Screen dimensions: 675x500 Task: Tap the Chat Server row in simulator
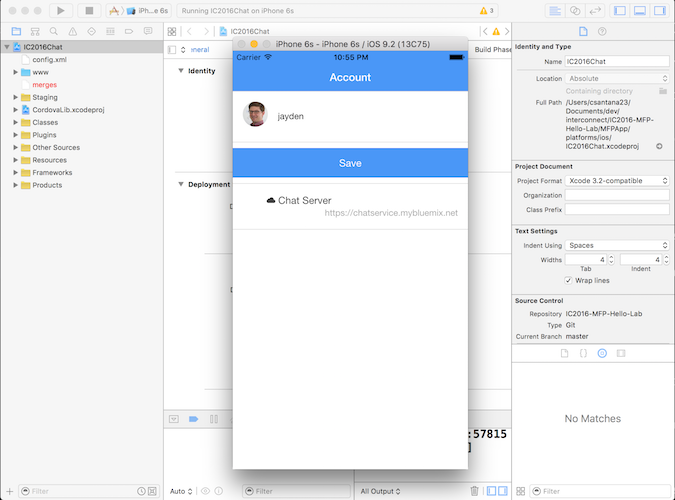click(x=350, y=206)
